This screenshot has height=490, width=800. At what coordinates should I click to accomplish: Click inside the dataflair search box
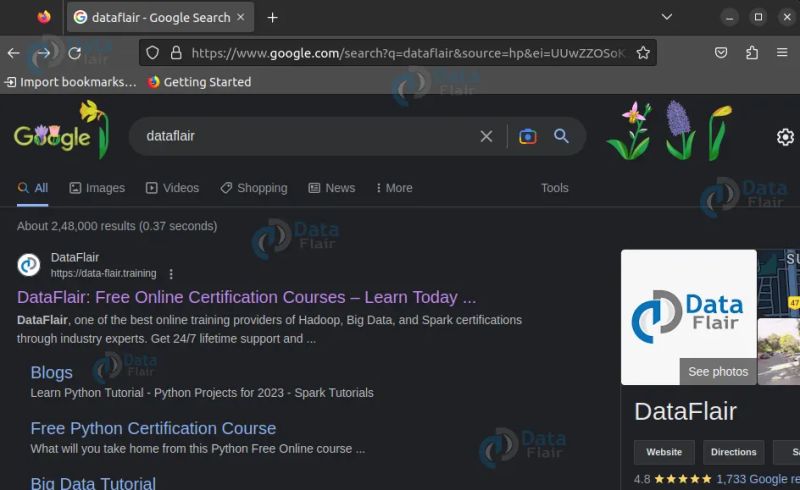[x=306, y=136]
